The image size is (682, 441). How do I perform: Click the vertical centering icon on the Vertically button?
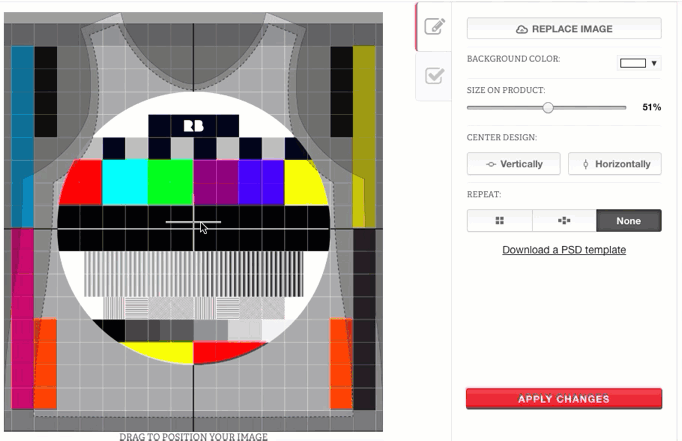491,164
